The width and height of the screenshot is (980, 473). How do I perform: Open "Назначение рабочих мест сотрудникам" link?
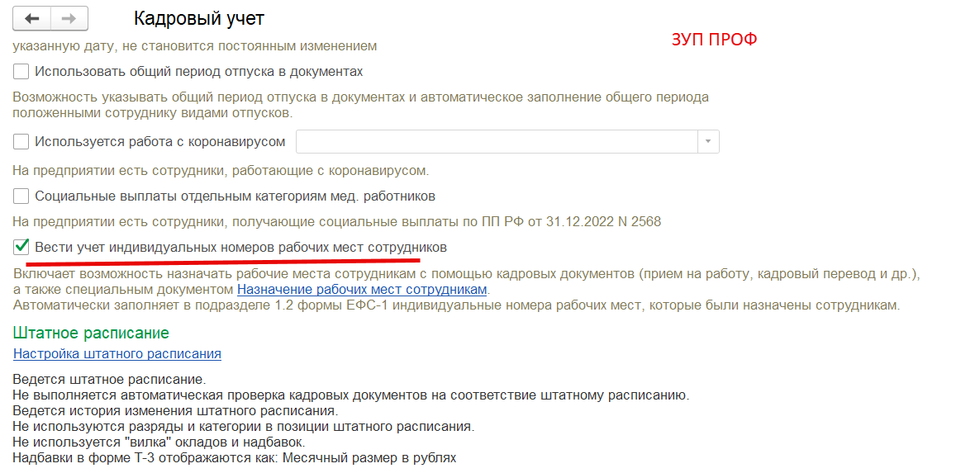click(x=362, y=290)
